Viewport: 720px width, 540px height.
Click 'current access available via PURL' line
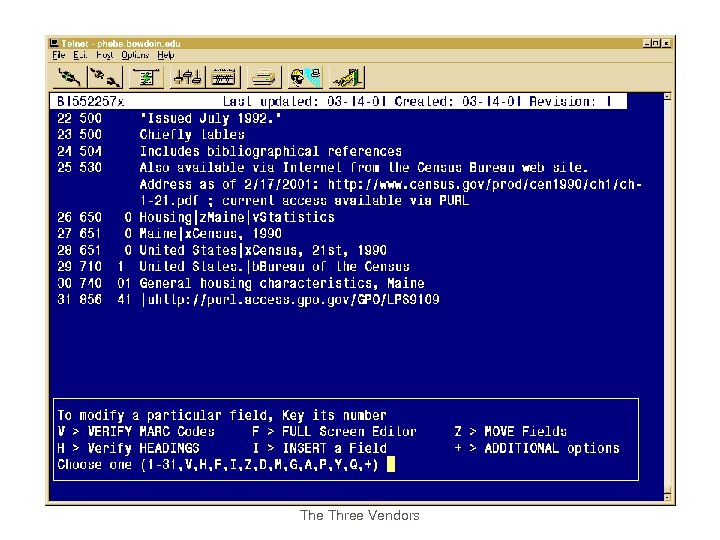point(345,201)
